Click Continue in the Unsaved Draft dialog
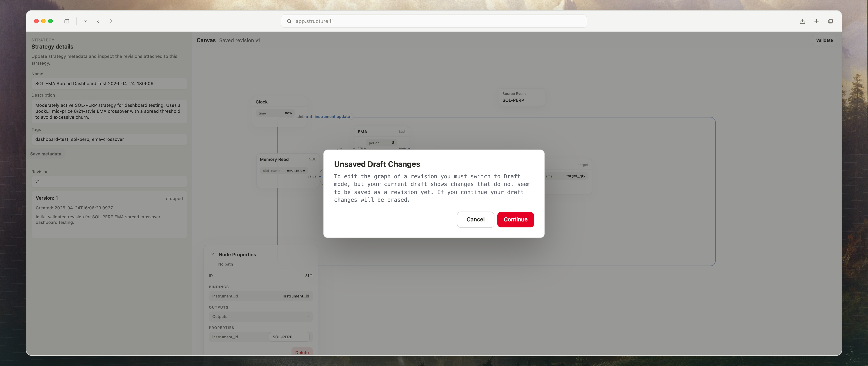 pos(515,219)
